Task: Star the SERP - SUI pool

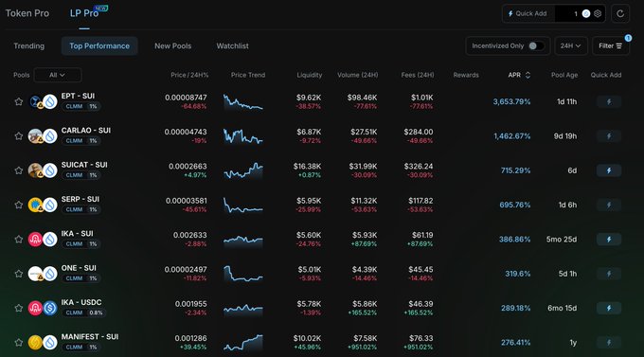Action: (x=19, y=205)
